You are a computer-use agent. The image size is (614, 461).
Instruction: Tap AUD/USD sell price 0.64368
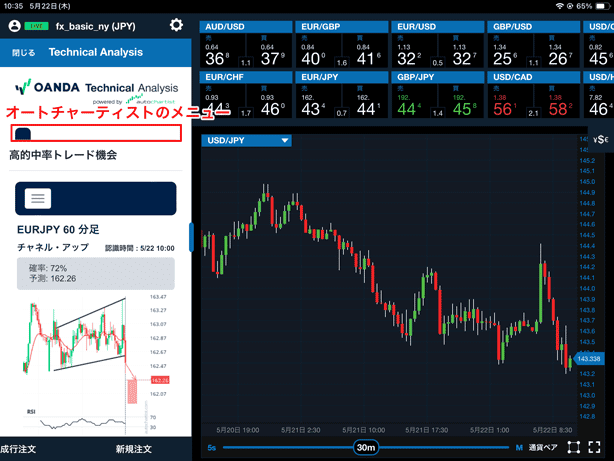pos(218,55)
